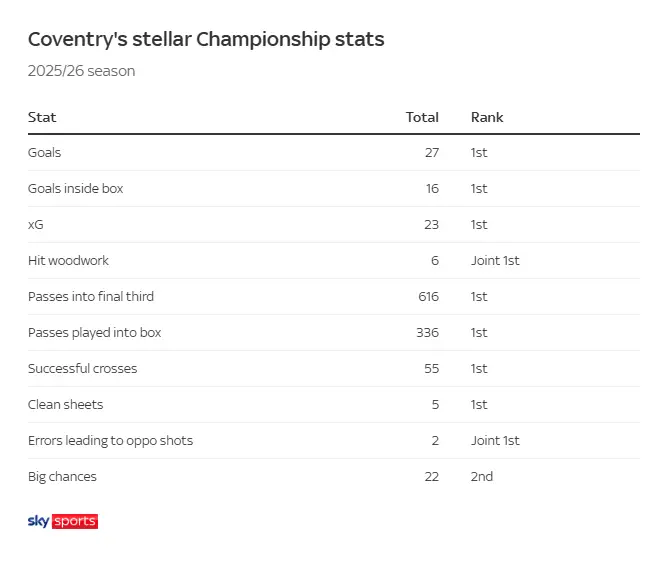Click the Rank column header

(487, 117)
